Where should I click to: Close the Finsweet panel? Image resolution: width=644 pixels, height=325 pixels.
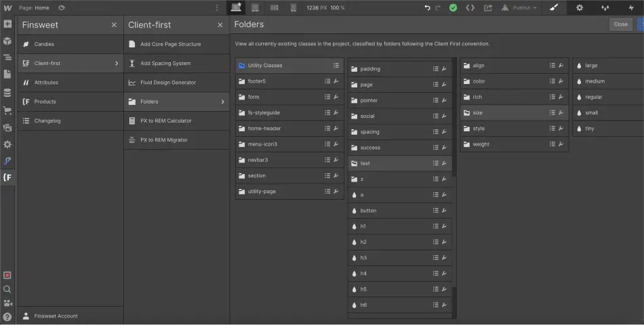tap(114, 25)
